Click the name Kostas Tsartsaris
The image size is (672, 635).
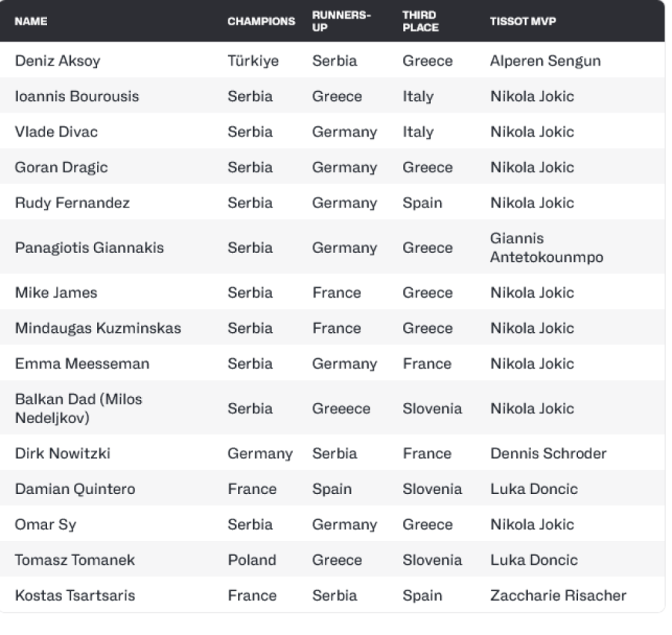(75, 596)
